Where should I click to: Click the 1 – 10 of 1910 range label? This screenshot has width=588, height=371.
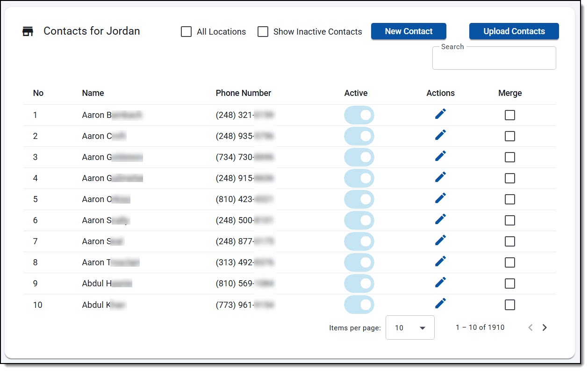(480, 327)
